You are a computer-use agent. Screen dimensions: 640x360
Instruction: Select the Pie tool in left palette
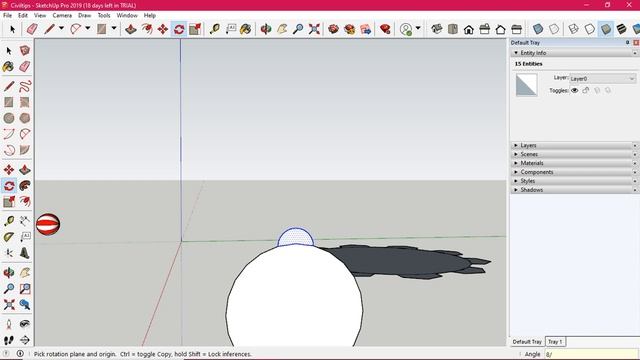click(24, 150)
